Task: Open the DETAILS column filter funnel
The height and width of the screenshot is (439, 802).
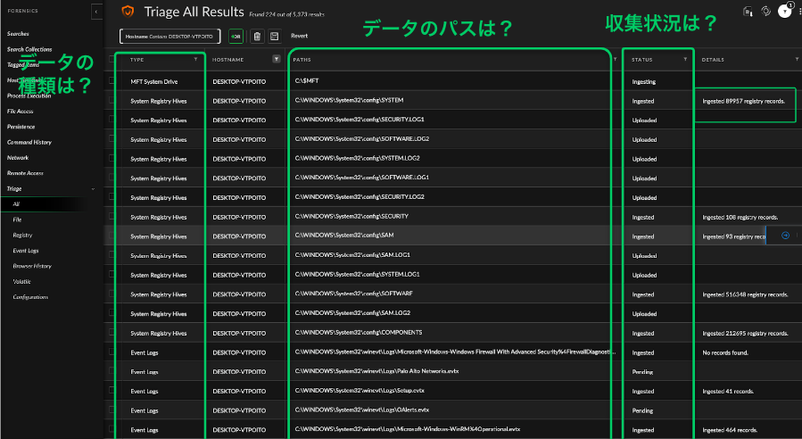Action: [797, 59]
